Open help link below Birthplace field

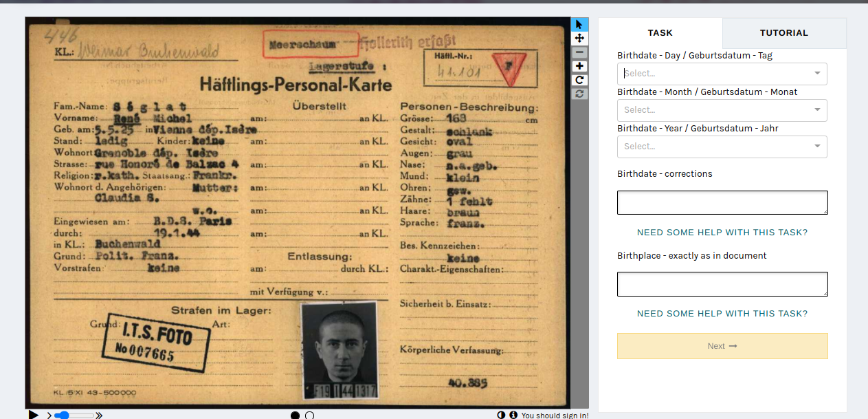[722, 314]
